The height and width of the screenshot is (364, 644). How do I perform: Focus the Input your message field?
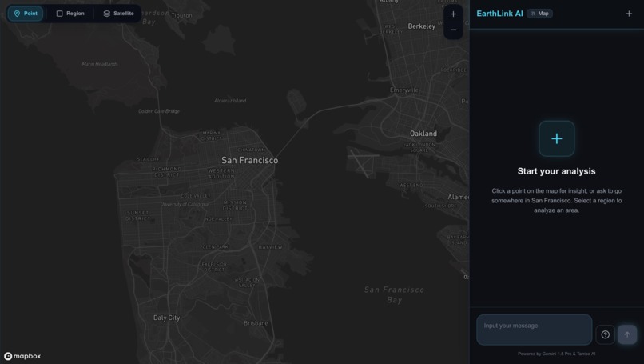[534, 330]
